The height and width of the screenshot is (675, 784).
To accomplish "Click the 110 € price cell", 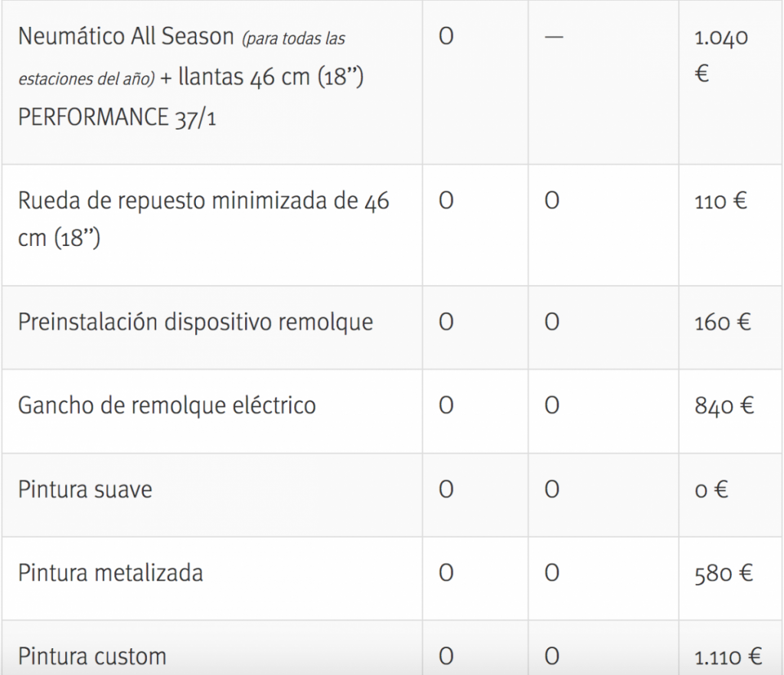I will (x=720, y=202).
